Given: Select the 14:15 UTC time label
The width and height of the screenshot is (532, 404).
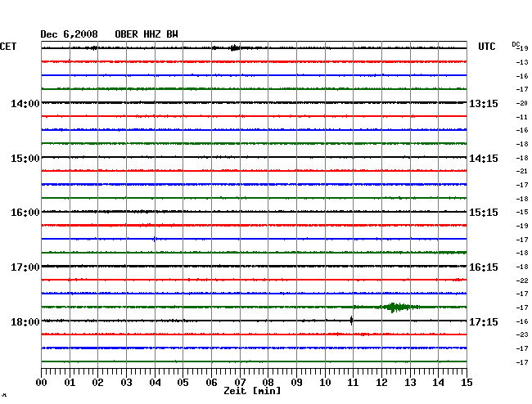Looking at the screenshot, I should 484,159.
